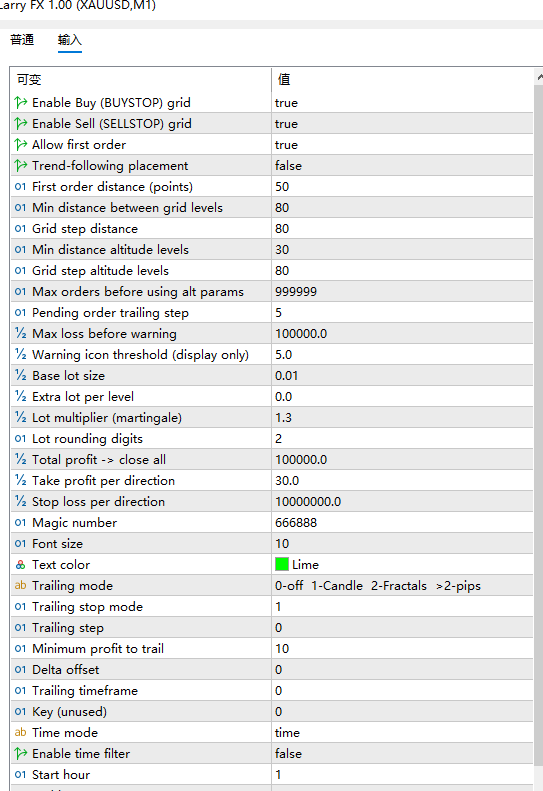
Task: Open the Lime text color dropdown
Action: point(402,564)
